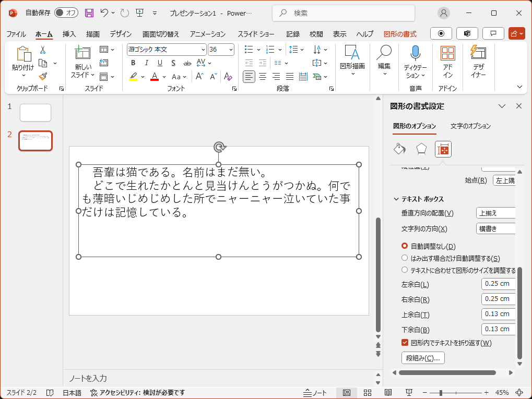Open the 垂直方向の配置 dropdown
This screenshot has width=532, height=399.
(495, 213)
